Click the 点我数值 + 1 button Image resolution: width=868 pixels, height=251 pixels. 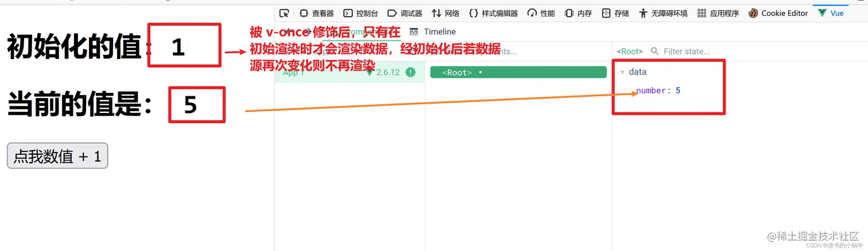click(x=57, y=156)
